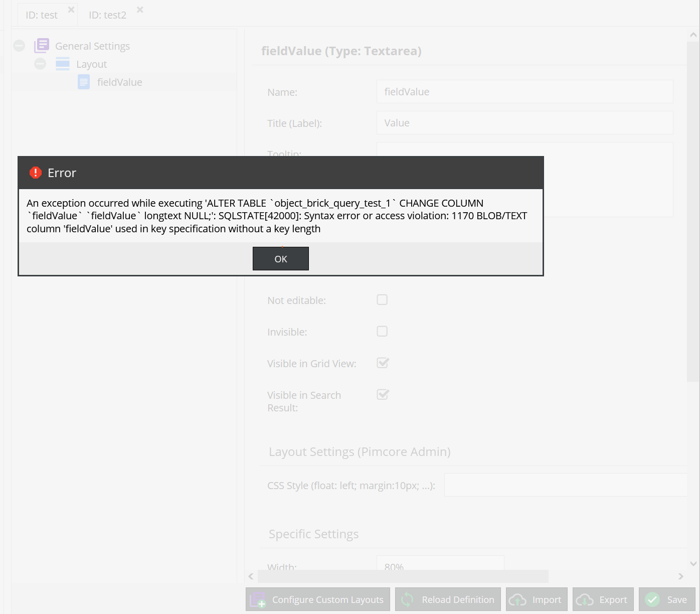Click the red error icon in the dialog
Viewport: 700px width, 614px height.
tap(35, 172)
